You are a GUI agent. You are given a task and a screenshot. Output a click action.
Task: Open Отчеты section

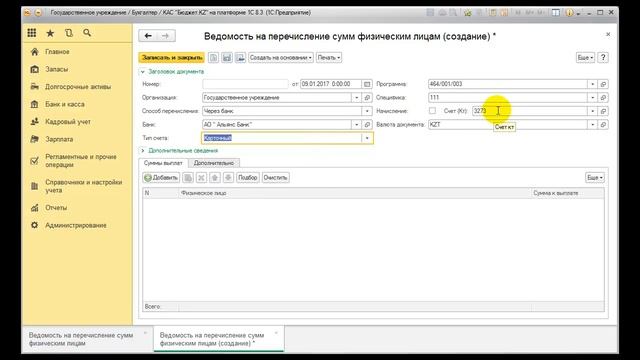56,208
